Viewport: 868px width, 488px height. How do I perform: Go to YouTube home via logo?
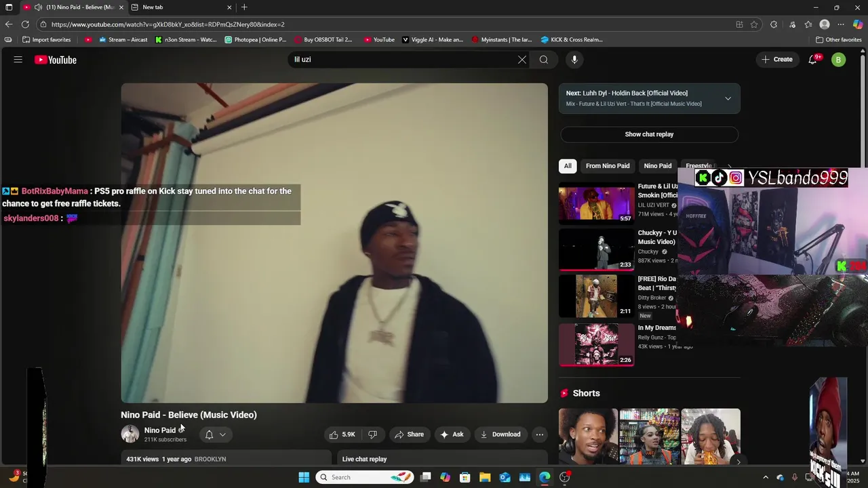point(56,60)
